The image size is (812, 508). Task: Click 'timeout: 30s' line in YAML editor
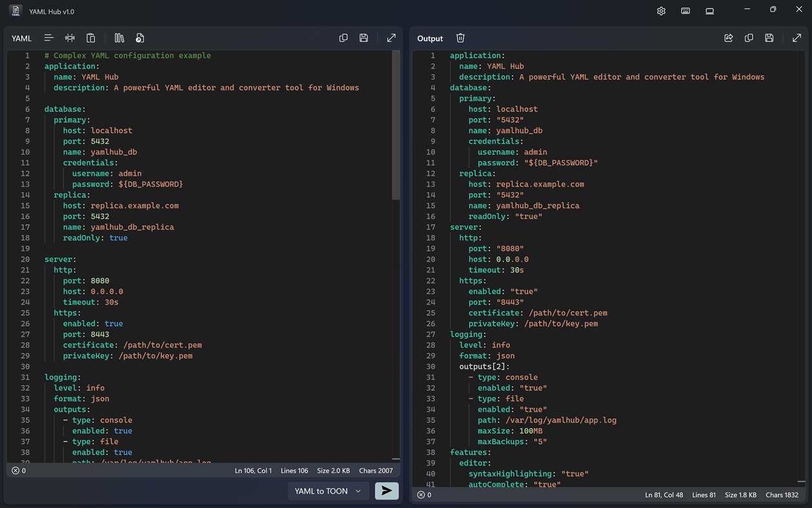pos(90,302)
